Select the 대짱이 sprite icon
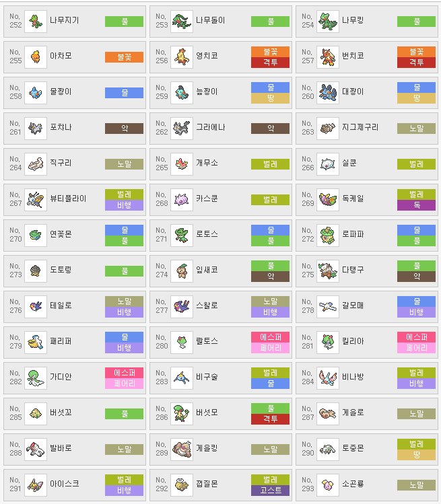Viewport: 441px width, 504px height. [328, 93]
